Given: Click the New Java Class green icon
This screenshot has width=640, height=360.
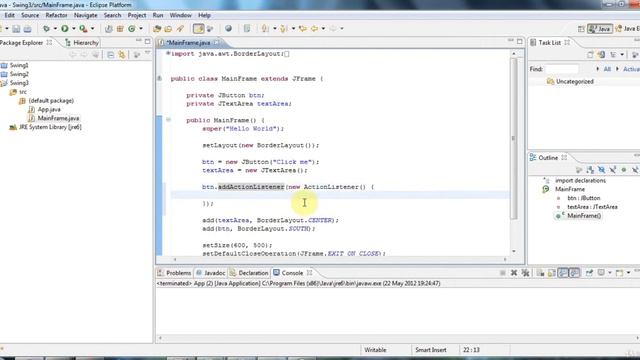Looking at the screenshot, I should coord(132,29).
